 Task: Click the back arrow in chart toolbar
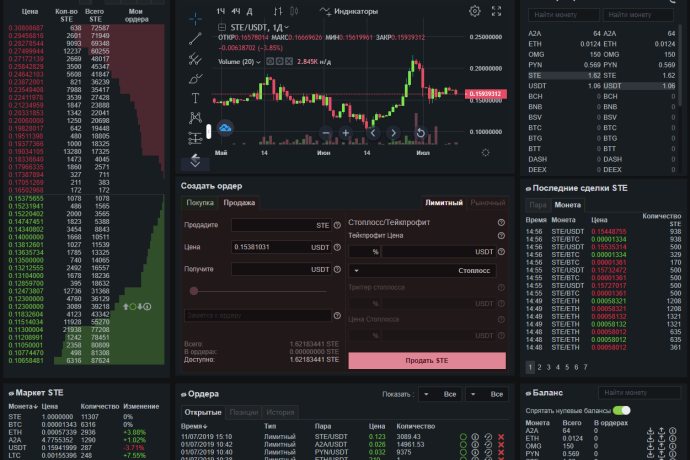[x=195, y=157]
